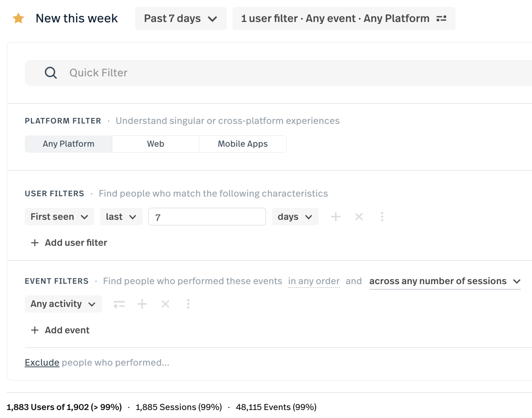Open the Past 7 days date dropdown
This screenshot has height=418, width=532.
coord(180,18)
